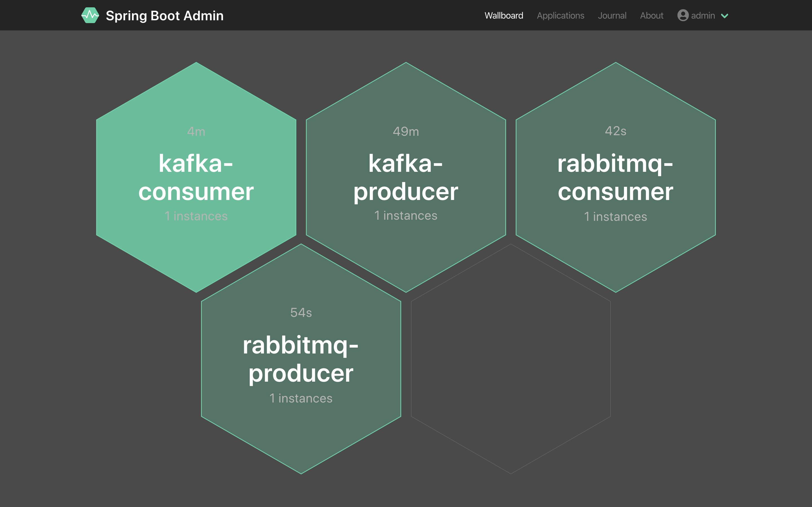The image size is (812, 507).
Task: Click the 4m uptime on kafka-consumer
Action: tap(196, 132)
